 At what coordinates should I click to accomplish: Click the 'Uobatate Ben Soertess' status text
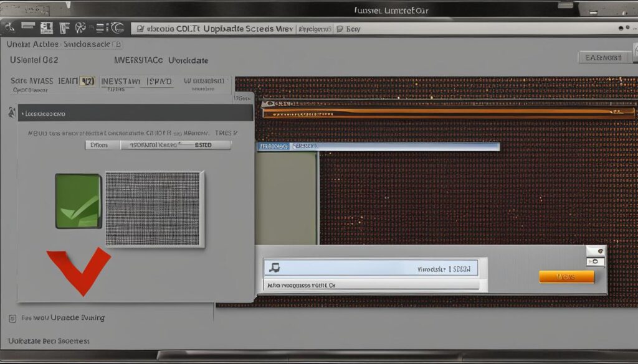click(x=49, y=341)
